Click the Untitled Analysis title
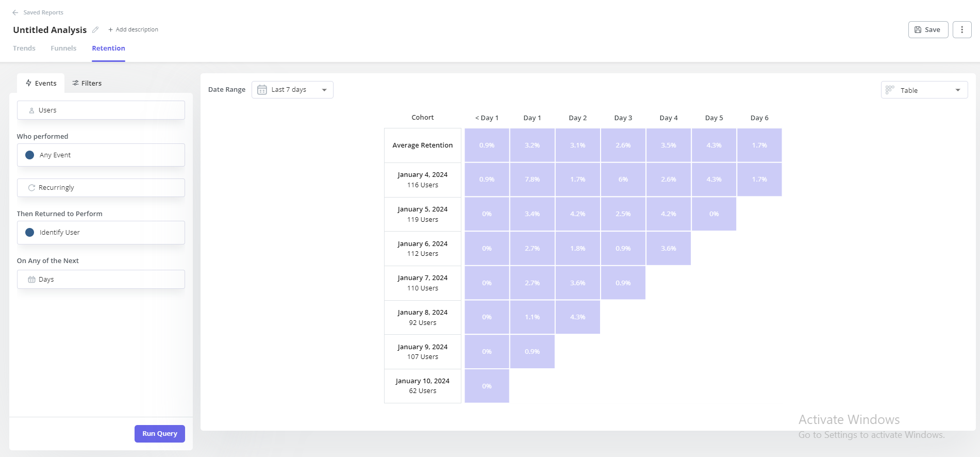The width and height of the screenshot is (980, 457). coord(50,30)
